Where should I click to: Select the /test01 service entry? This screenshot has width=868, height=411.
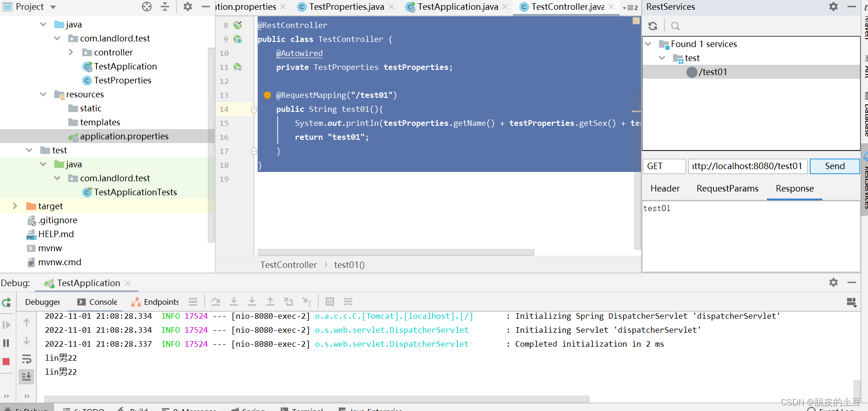tap(751, 72)
